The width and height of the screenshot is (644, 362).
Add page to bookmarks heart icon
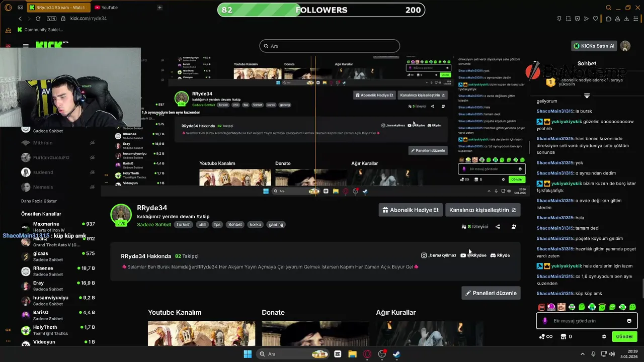(595, 19)
